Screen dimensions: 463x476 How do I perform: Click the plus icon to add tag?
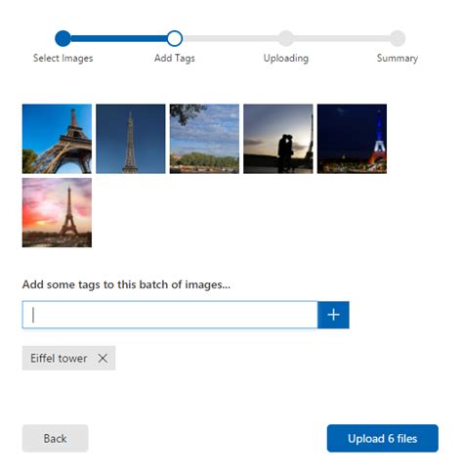[333, 315]
